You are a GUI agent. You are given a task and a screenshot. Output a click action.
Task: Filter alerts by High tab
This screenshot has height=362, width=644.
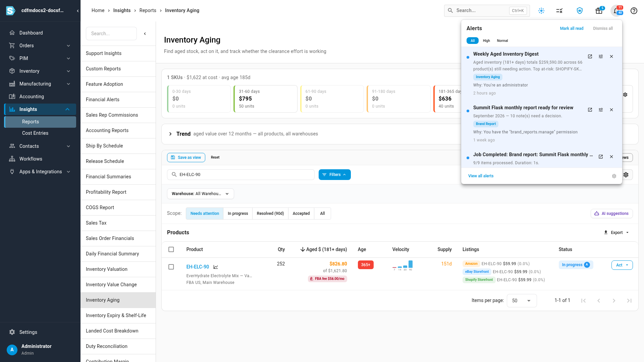click(486, 41)
